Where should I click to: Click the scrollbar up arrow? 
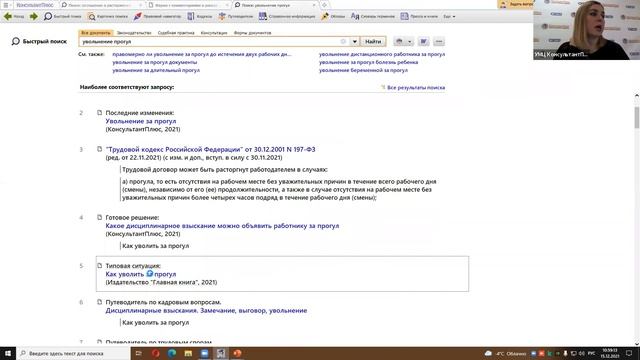click(637, 96)
